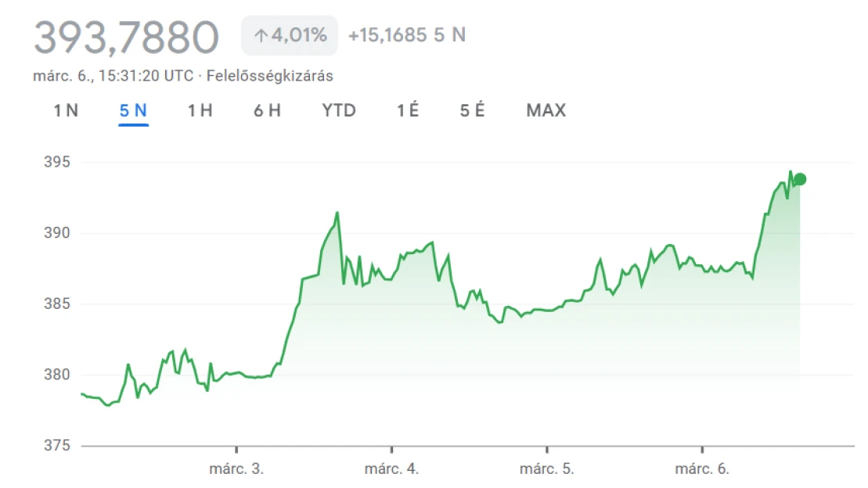Click the 393,7880 price value

coord(126,37)
